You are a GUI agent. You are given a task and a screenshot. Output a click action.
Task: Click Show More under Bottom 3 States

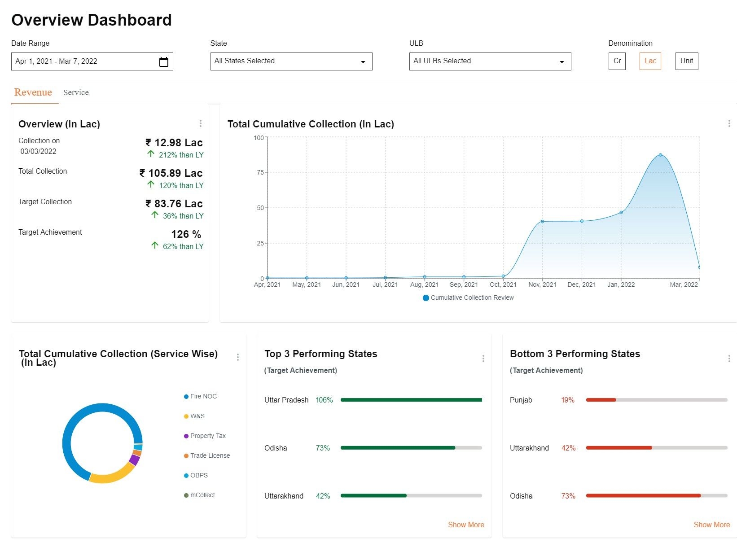coord(711,525)
